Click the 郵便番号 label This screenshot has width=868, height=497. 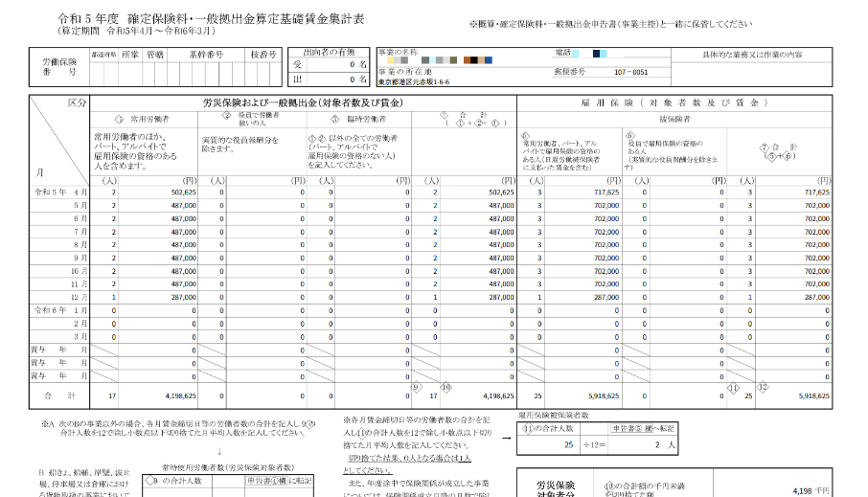point(570,72)
